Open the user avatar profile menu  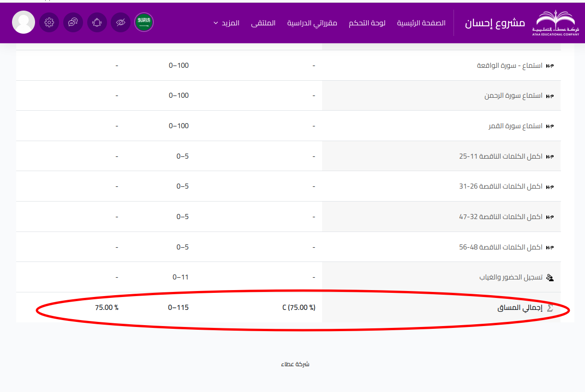click(24, 22)
